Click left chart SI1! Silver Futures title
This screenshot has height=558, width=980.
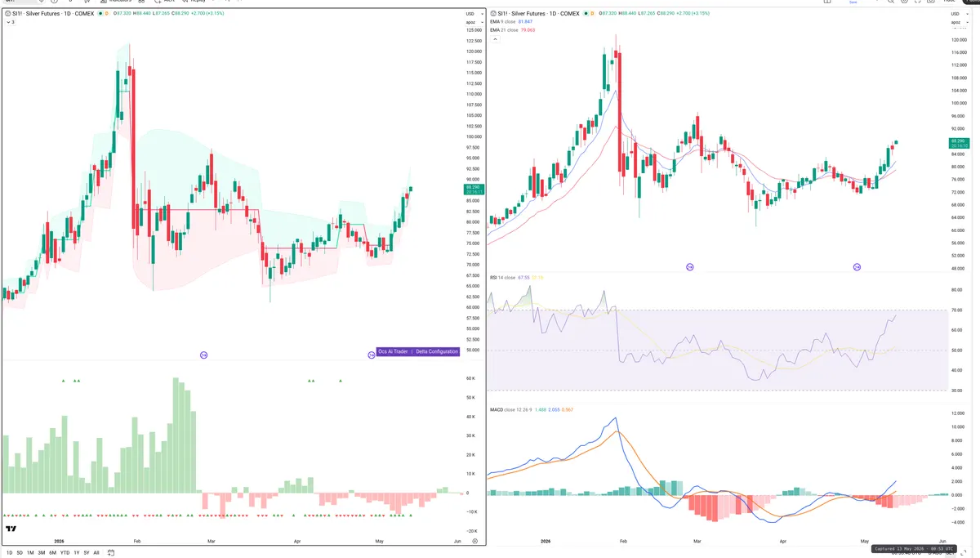coord(53,14)
